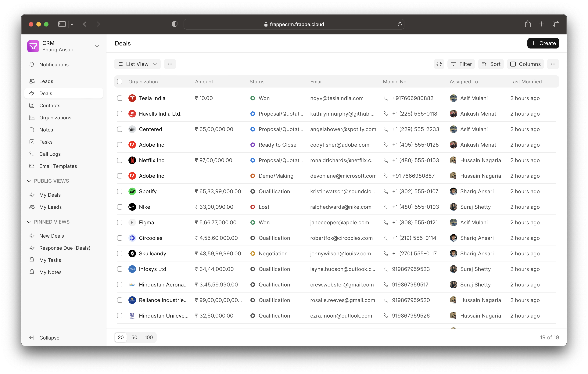The image size is (588, 374).
Task: Go to Contacts in sidebar
Action: click(x=50, y=106)
